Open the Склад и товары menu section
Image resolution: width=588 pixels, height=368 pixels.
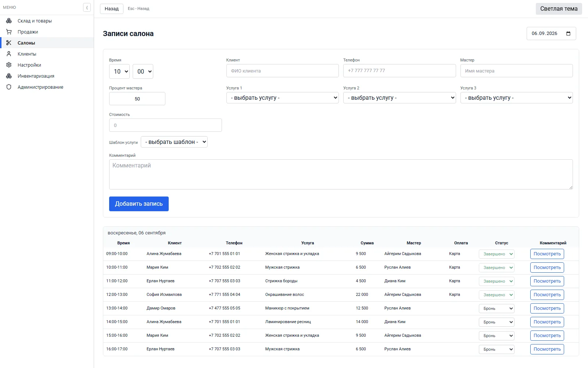coord(47,21)
